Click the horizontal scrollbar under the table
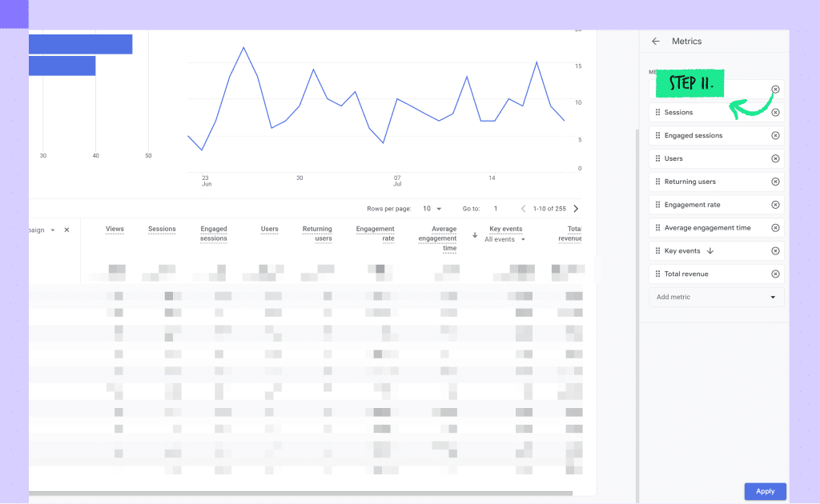820x504 pixels. [x=301, y=493]
